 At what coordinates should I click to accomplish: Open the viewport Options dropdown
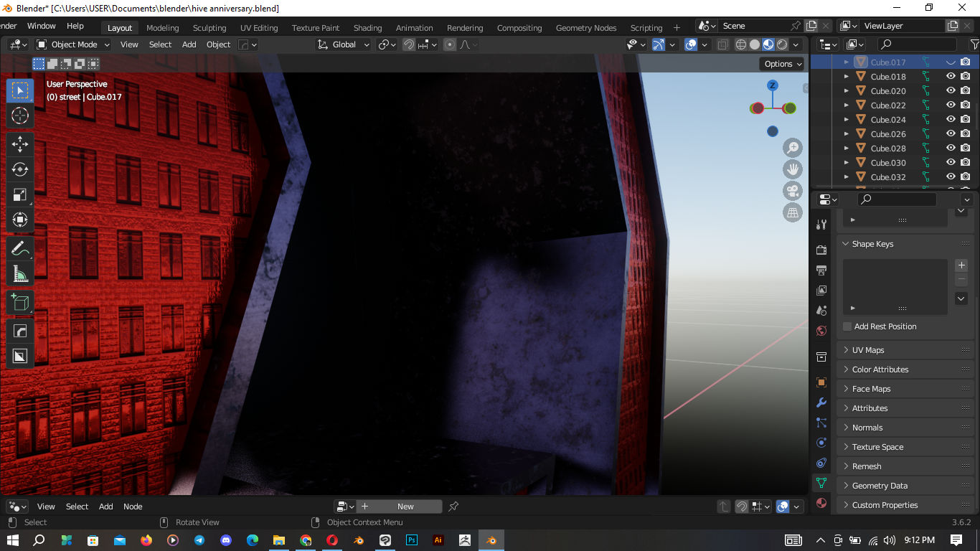[x=783, y=64]
